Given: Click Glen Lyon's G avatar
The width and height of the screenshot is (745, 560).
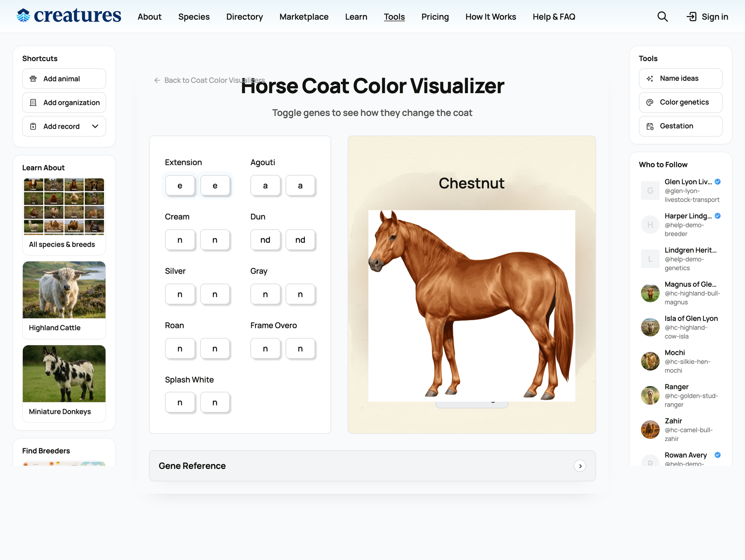Looking at the screenshot, I should click(650, 191).
